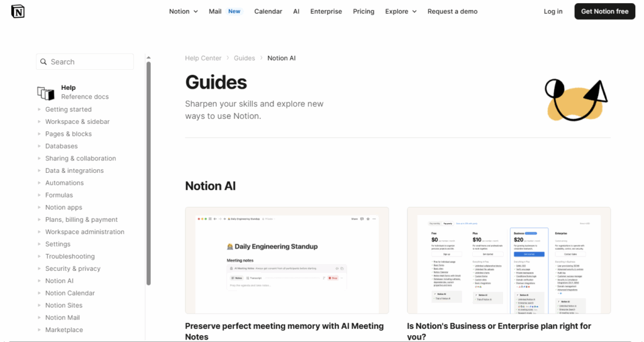This screenshot has width=644, height=342.
Task: Click the Guides illustration graphic
Action: pos(576,100)
